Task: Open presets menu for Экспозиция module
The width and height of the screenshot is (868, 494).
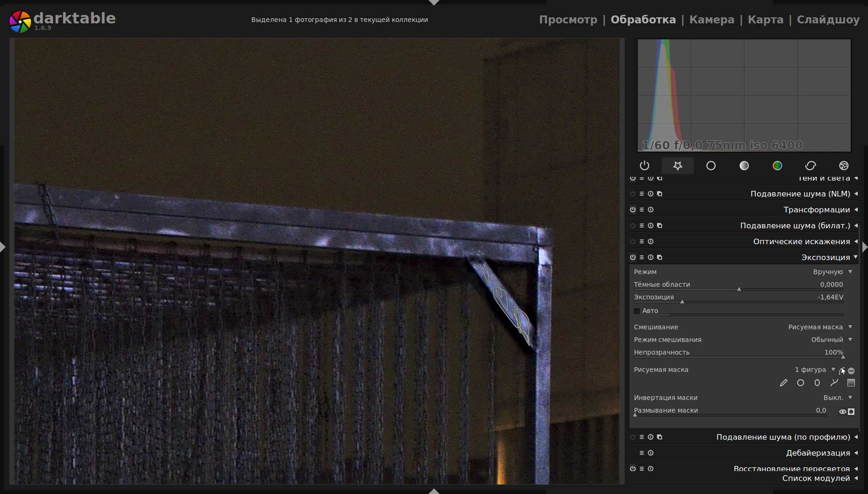Action: 642,257
